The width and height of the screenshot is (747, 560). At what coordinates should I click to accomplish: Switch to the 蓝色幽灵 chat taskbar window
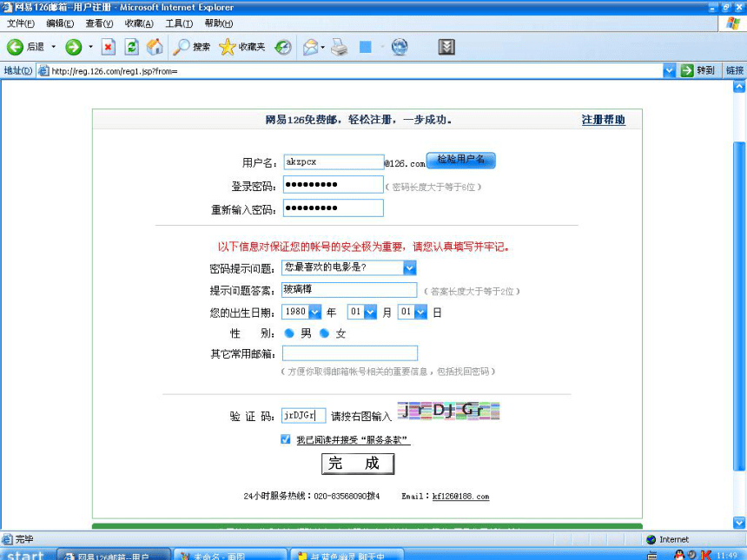point(347,555)
